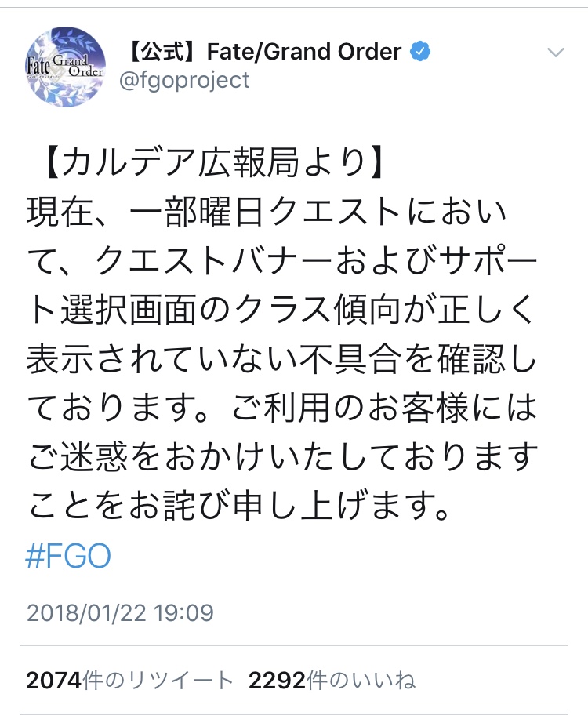Click the tweet line starting with 現在
This screenshot has width=588, height=719.
(278, 212)
